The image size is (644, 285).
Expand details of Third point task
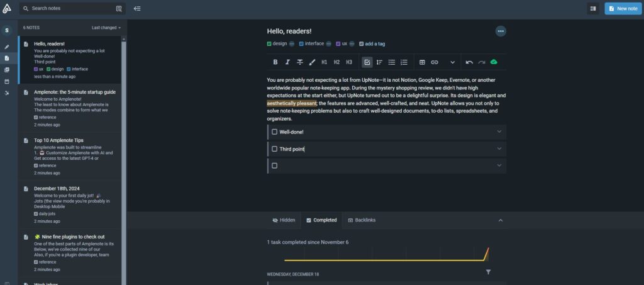499,148
